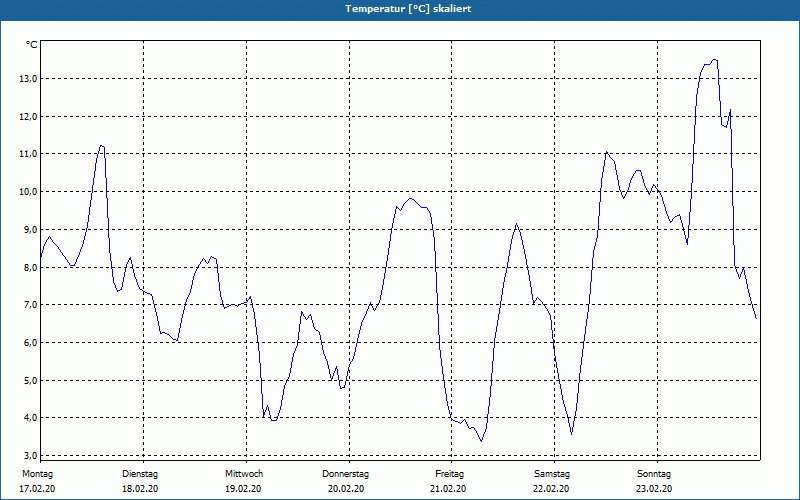Image resolution: width=800 pixels, height=500 pixels.
Task: Click the °C unit label
Action: (32, 45)
